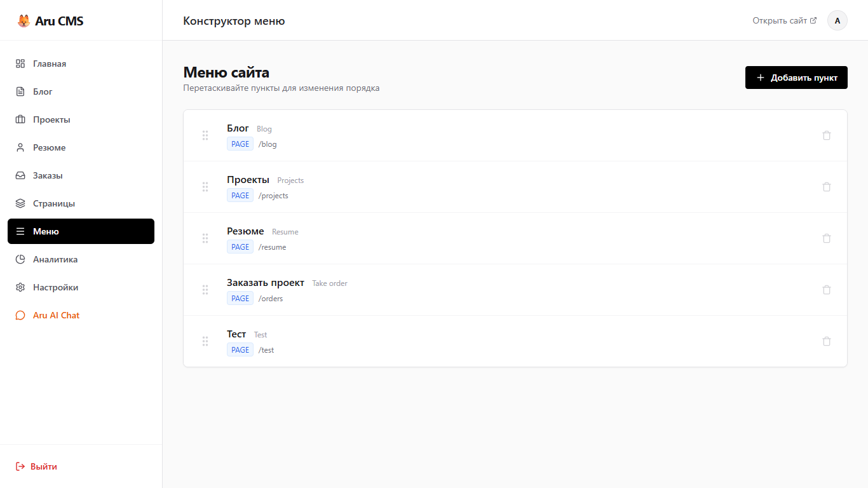Open Главная in the sidebar

coord(50,64)
